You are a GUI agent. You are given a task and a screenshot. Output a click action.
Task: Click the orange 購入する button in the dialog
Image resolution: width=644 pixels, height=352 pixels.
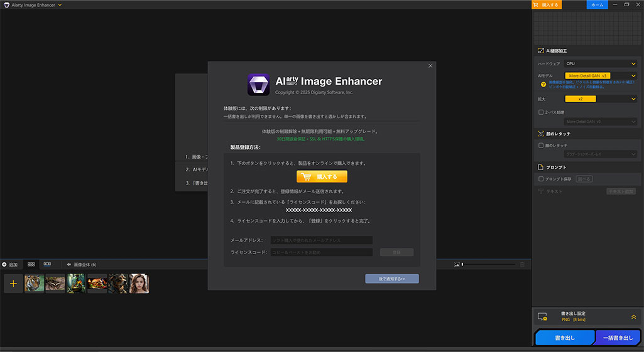322,176
